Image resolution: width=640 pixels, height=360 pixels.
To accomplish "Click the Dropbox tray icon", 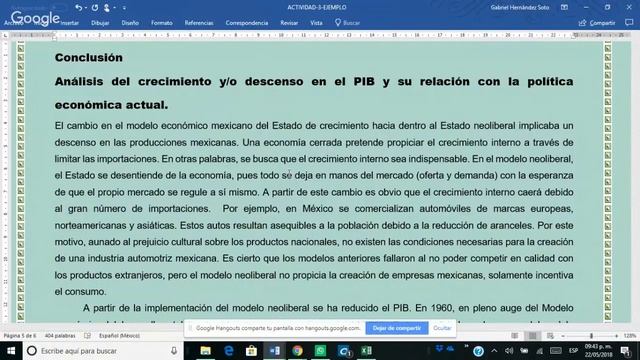I will coord(439,349).
